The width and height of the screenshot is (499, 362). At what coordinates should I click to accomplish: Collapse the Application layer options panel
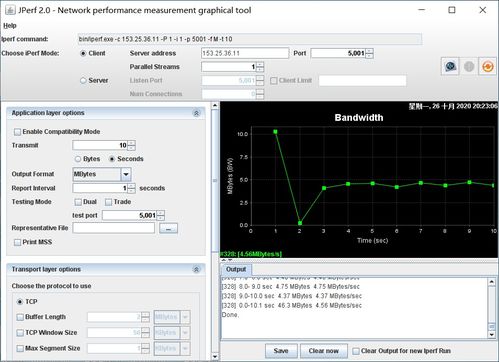[196, 113]
